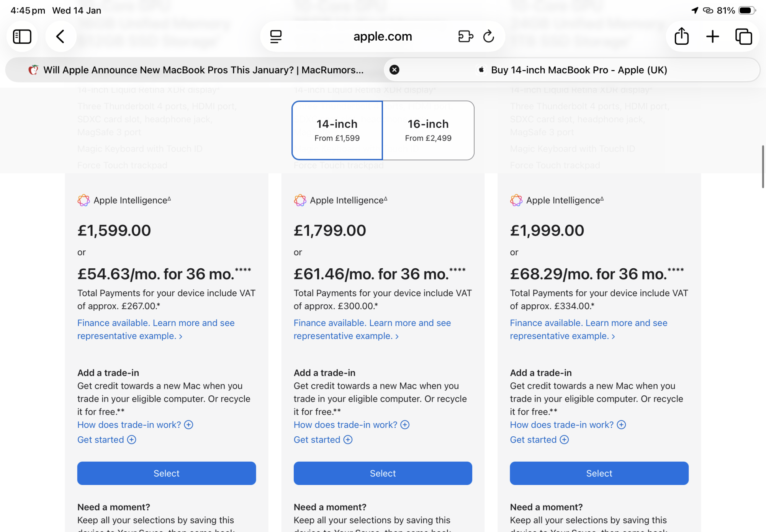This screenshot has height=532, width=766.
Task: Click the page scrollbar on the right
Action: pyautogui.click(x=763, y=166)
